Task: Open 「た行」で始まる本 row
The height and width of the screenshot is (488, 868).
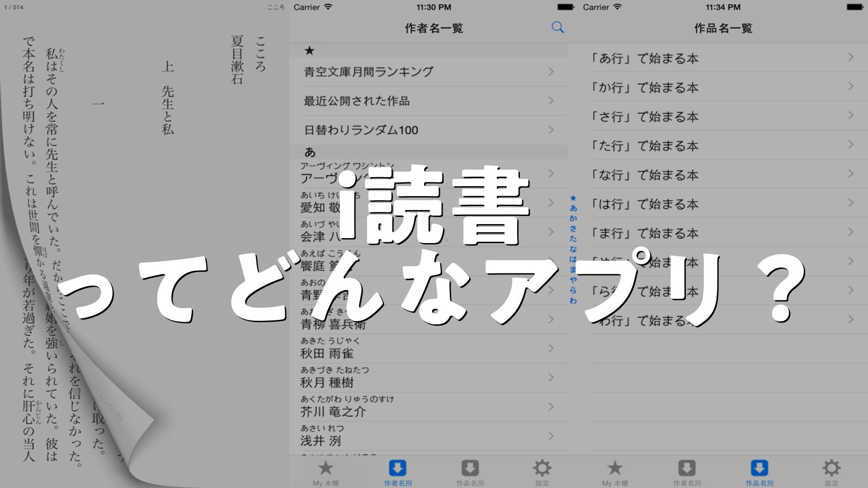Action: coord(723,145)
